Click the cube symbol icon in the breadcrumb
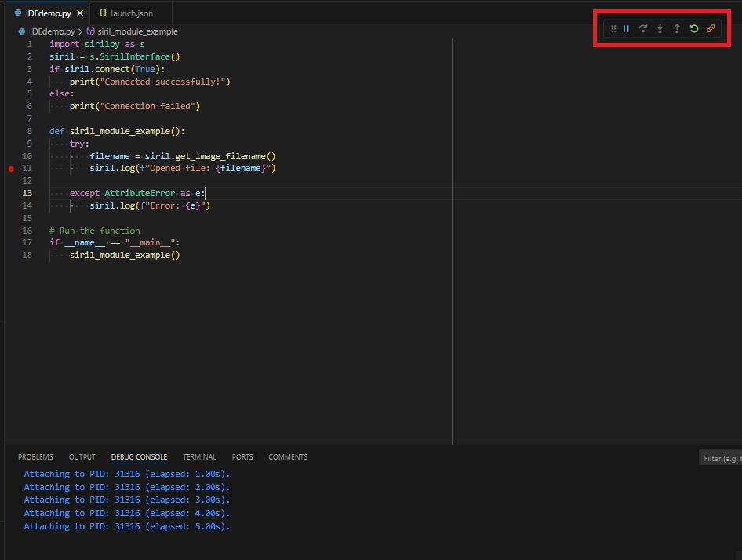The width and height of the screenshot is (742, 560). pyautogui.click(x=90, y=31)
